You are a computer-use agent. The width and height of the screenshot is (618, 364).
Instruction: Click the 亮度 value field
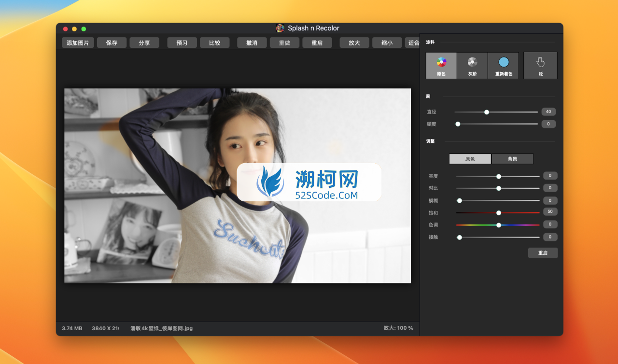click(550, 176)
